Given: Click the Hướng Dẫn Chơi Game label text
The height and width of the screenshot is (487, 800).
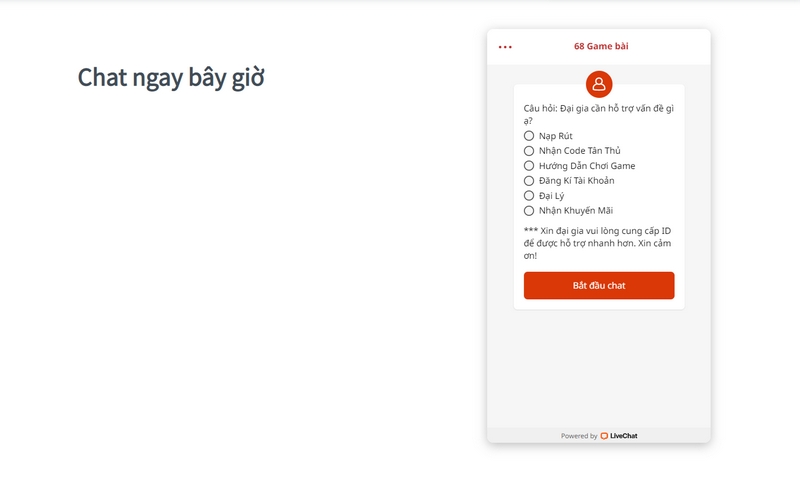Looking at the screenshot, I should pyautogui.click(x=587, y=166).
